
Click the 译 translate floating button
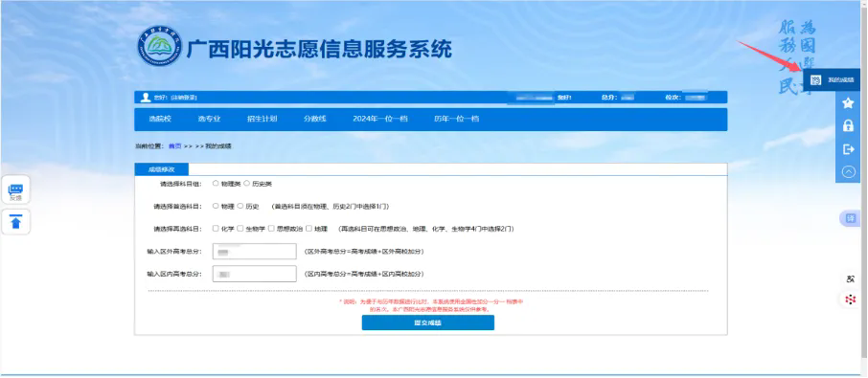(x=851, y=218)
